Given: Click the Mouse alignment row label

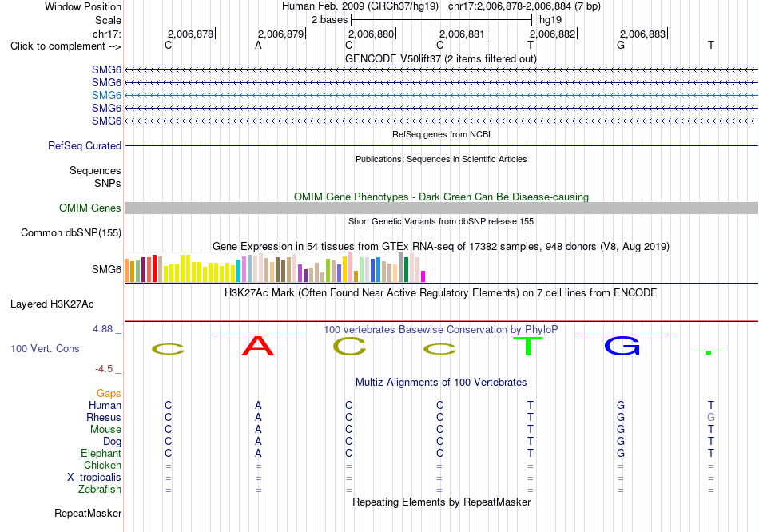Looking at the screenshot, I should point(105,430).
